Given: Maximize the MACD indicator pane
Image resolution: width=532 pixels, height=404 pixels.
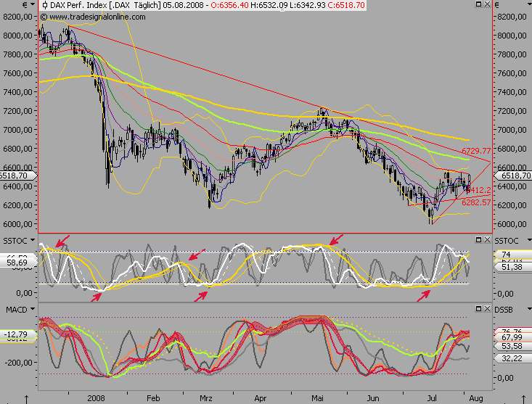Looking at the screenshot, I should (x=478, y=309).
